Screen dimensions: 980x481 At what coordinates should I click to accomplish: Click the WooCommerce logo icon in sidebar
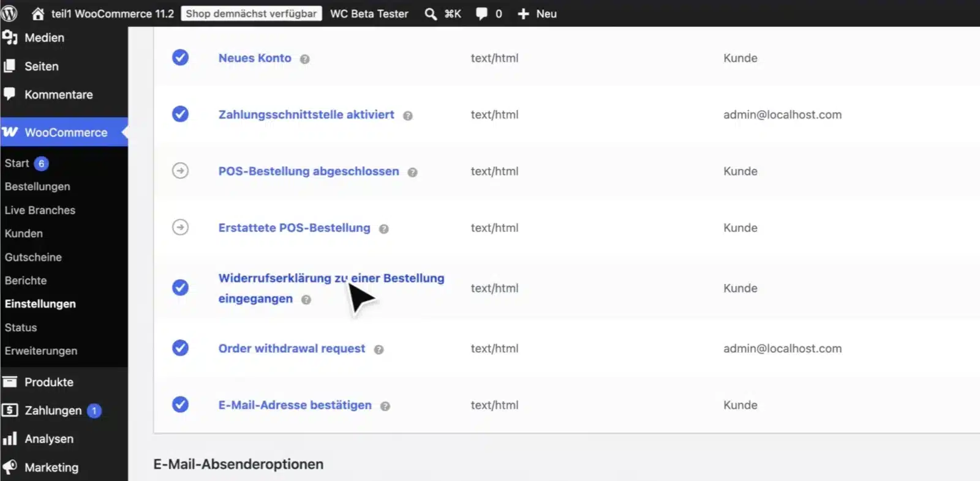10,132
